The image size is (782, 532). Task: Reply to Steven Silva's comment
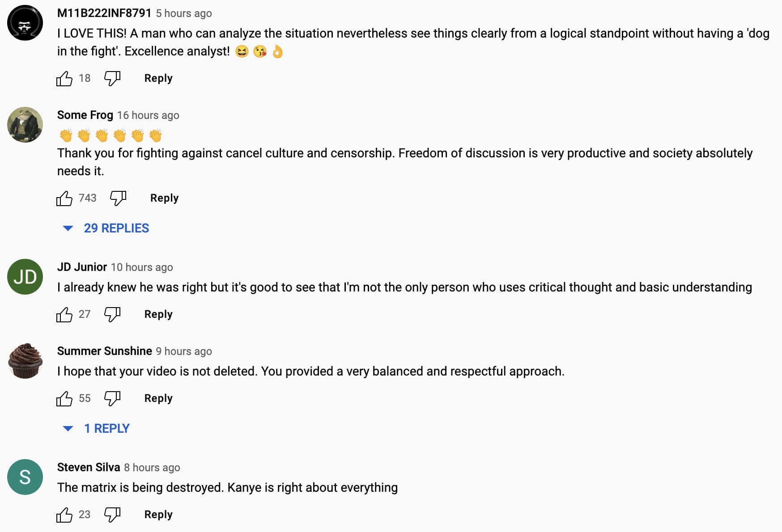tap(158, 515)
